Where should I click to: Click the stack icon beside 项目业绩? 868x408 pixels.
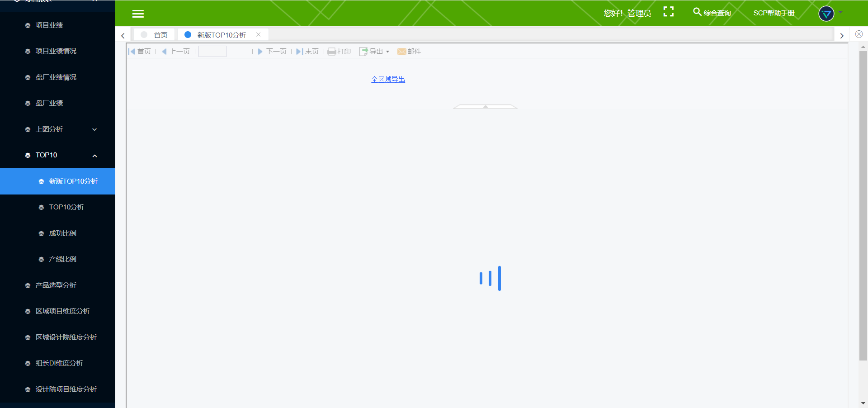[x=28, y=26]
